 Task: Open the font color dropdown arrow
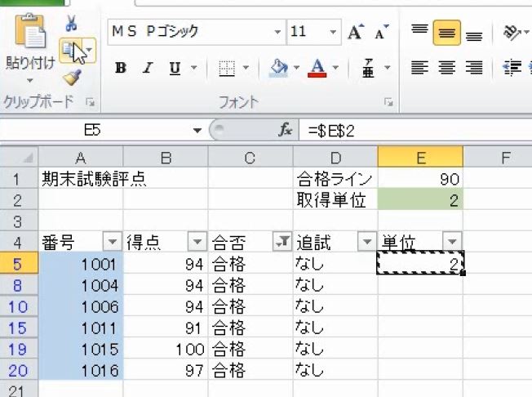point(335,68)
